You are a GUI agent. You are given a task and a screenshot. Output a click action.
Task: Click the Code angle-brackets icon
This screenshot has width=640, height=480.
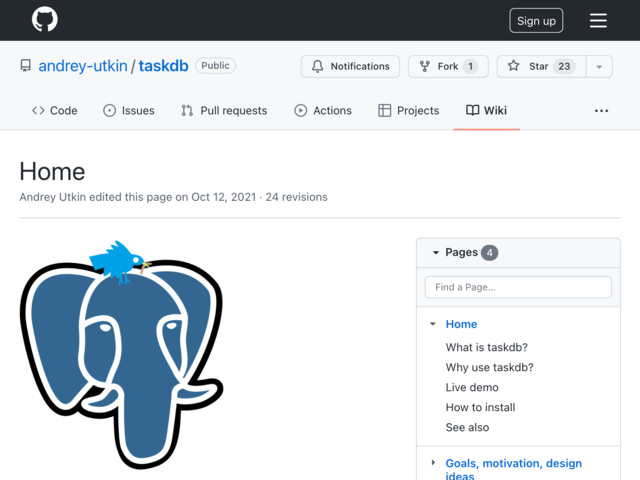38,111
